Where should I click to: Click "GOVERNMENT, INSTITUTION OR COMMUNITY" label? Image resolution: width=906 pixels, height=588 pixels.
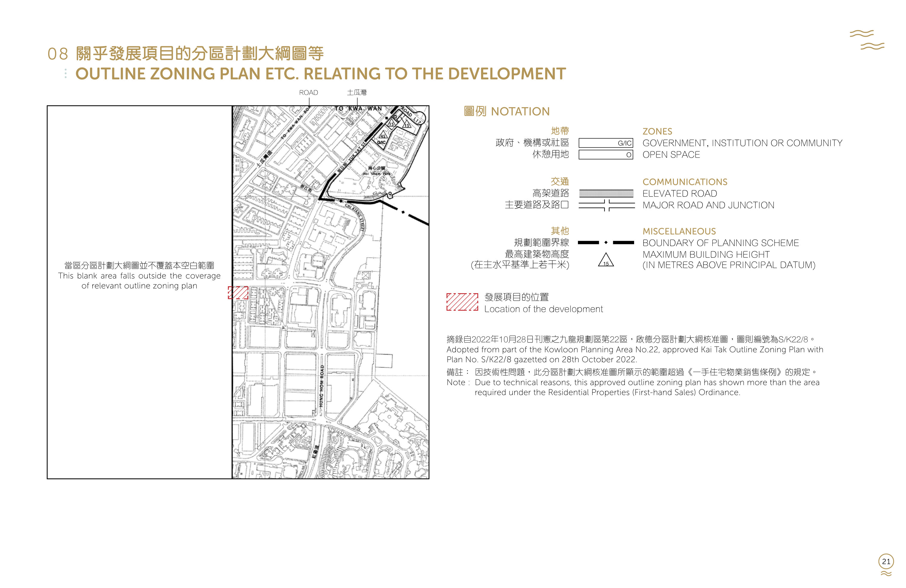pyautogui.click(x=742, y=143)
